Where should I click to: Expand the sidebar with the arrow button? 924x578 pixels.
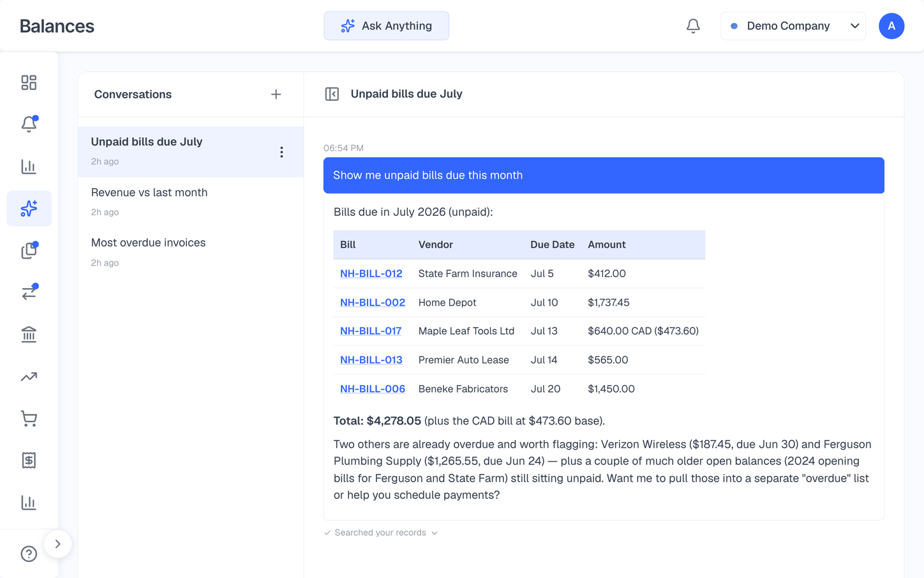click(x=57, y=544)
